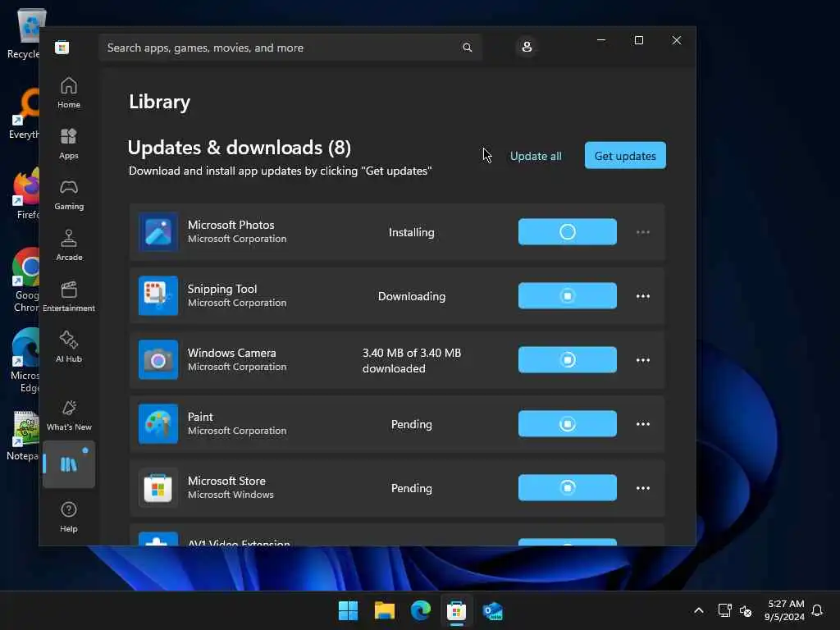Click the Microsoft Photos installing progress button
The image size is (840, 630).
[568, 232]
